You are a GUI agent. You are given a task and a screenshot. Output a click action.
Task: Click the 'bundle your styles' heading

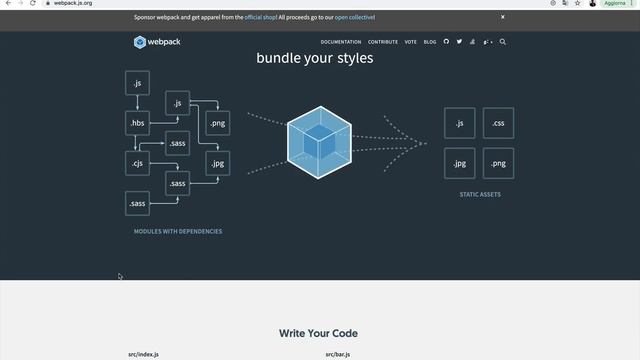click(x=315, y=58)
